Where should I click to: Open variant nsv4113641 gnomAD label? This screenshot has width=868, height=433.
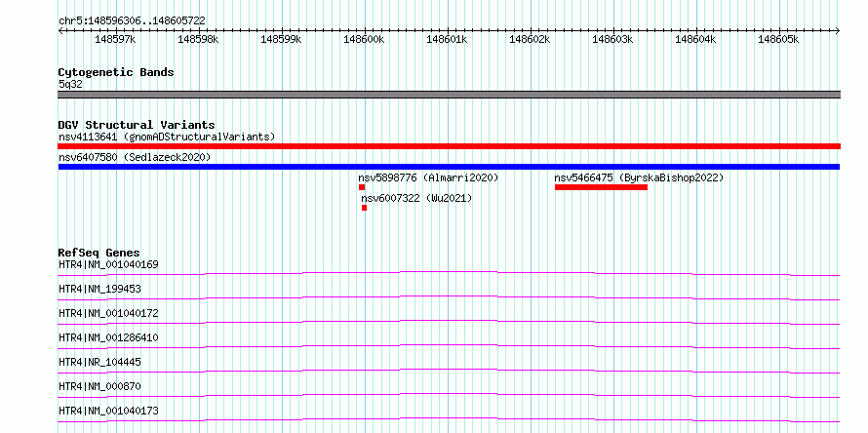(x=167, y=137)
